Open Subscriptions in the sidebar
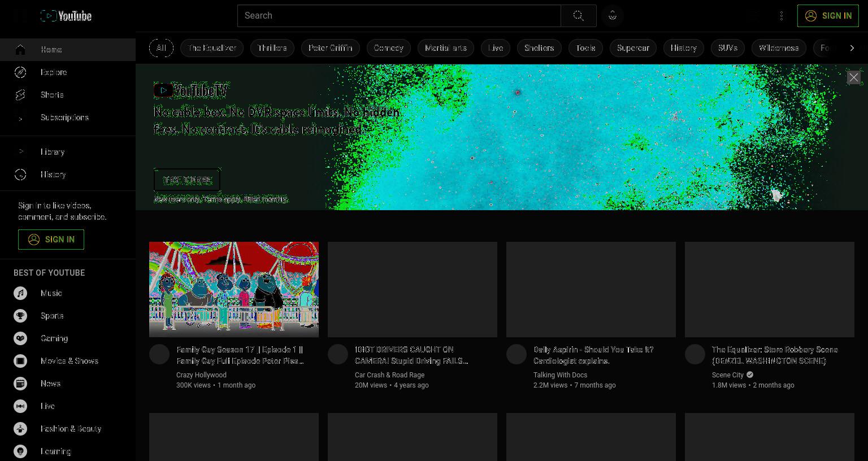This screenshot has width=868, height=461. click(x=68, y=118)
